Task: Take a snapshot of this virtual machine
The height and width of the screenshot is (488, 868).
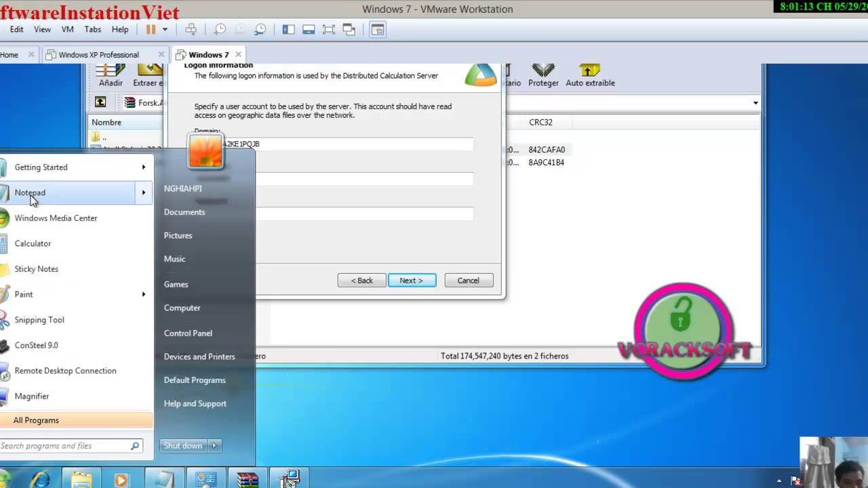Action: pos(220,29)
